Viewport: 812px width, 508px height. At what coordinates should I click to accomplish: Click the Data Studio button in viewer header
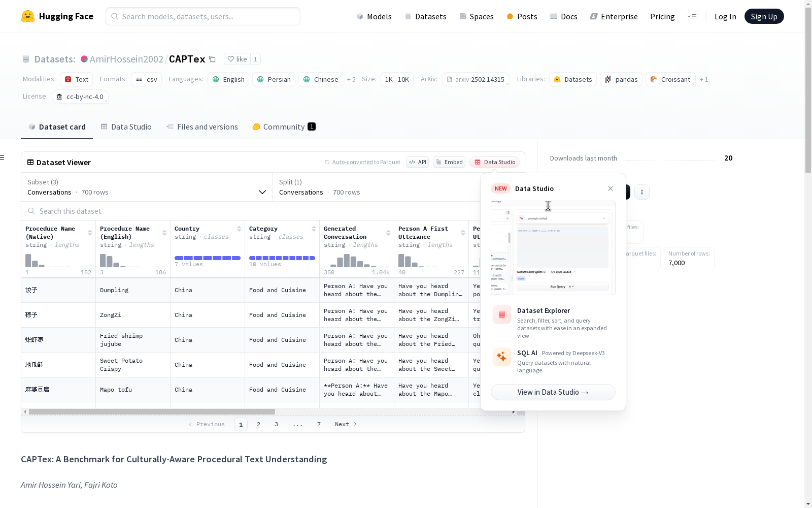click(494, 162)
